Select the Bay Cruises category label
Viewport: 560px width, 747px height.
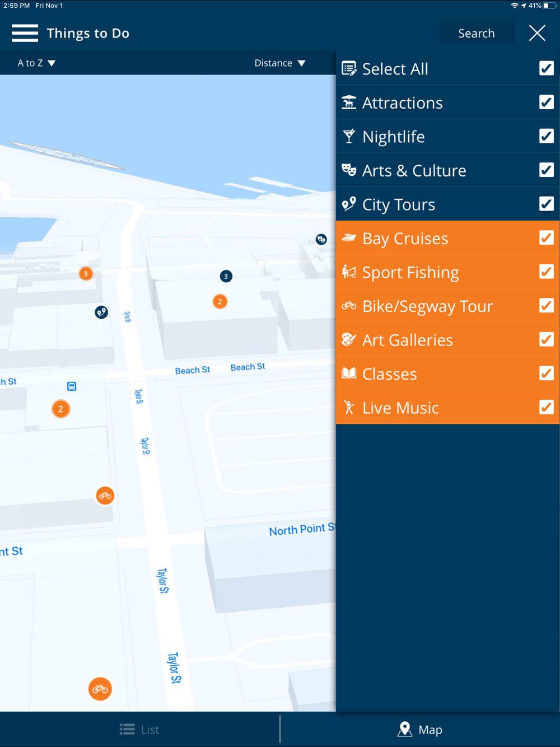coord(405,239)
